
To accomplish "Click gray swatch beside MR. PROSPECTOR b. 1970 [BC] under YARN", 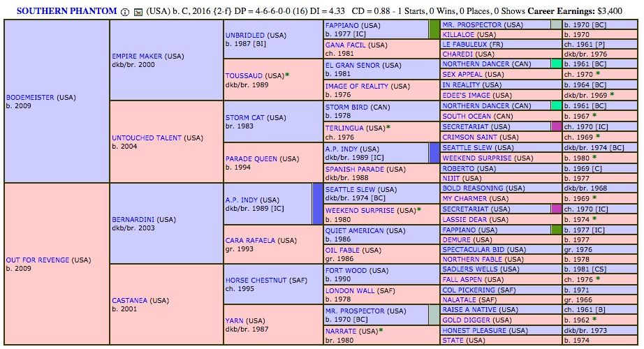I will tap(433, 315).
